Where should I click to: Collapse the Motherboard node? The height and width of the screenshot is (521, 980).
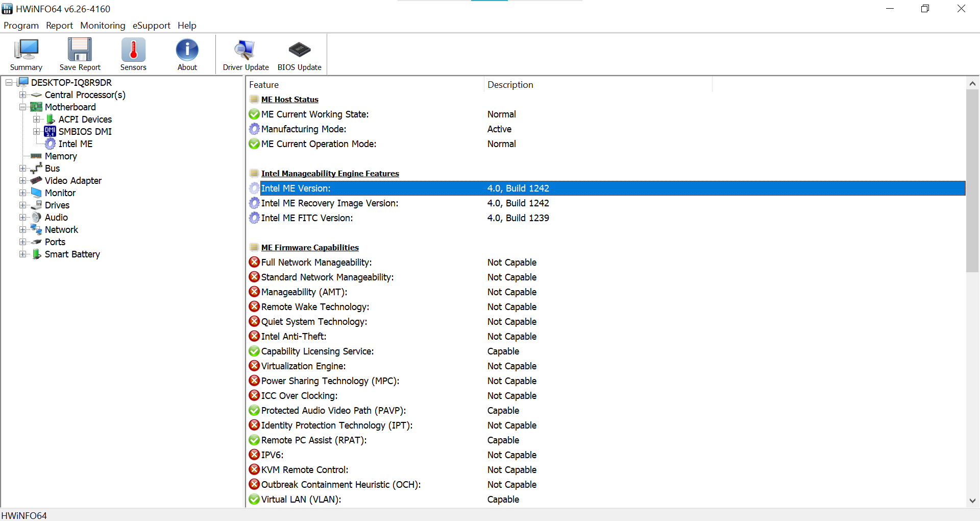23,107
